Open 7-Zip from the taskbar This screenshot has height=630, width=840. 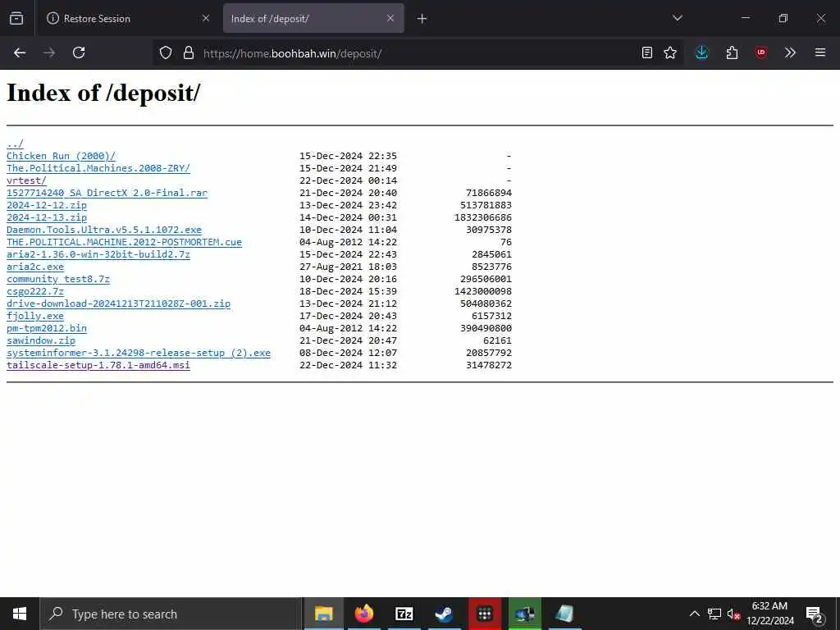[404, 614]
